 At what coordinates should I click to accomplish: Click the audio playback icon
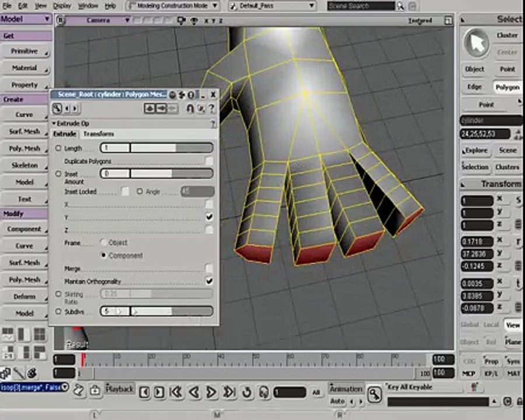[x=264, y=392]
